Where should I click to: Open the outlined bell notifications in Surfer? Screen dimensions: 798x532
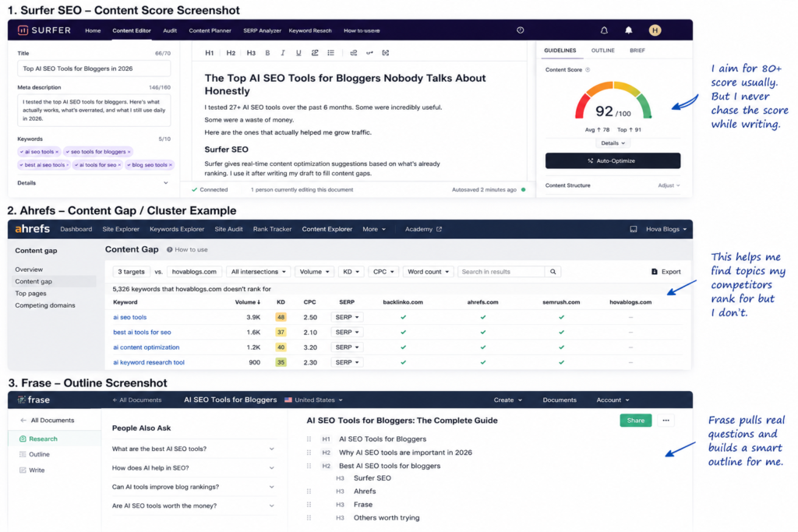[604, 30]
